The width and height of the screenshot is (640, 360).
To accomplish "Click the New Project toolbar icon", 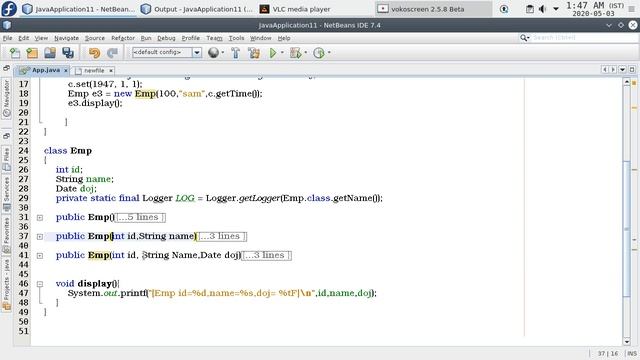I will click(32, 53).
